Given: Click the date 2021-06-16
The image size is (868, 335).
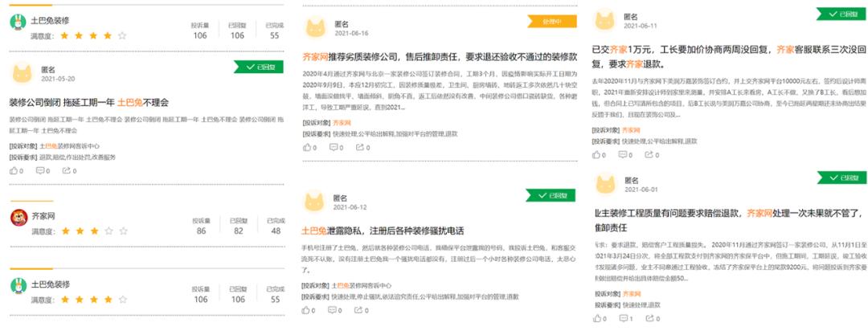Looking at the screenshot, I should click(x=351, y=33).
